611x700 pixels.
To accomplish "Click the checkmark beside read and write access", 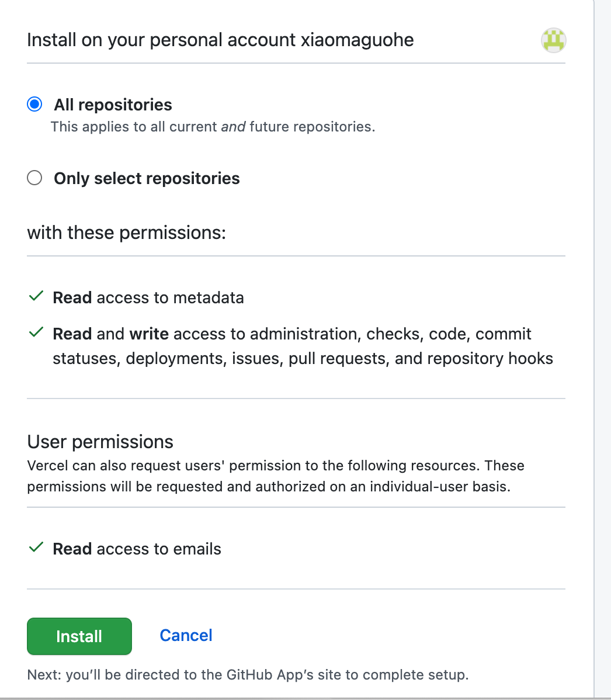I will (36, 333).
